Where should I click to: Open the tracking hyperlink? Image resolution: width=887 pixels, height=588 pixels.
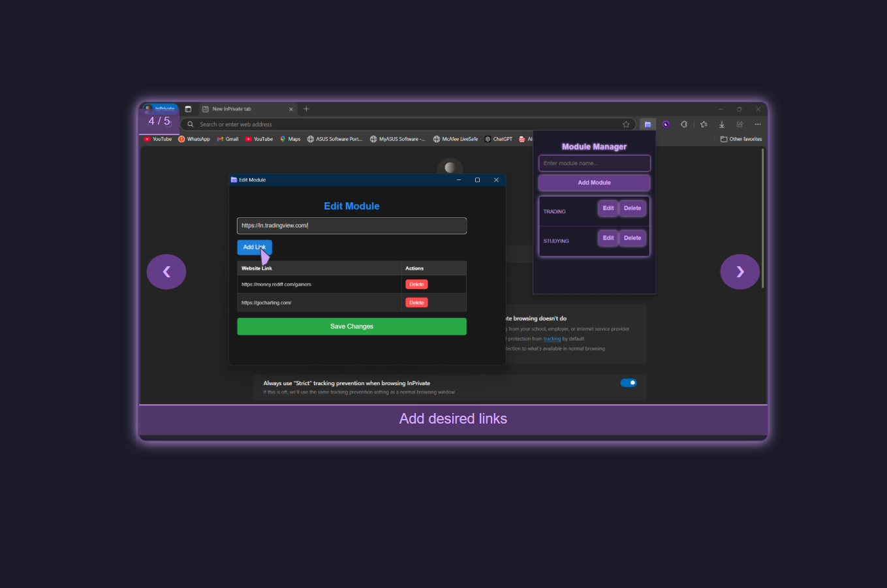552,339
